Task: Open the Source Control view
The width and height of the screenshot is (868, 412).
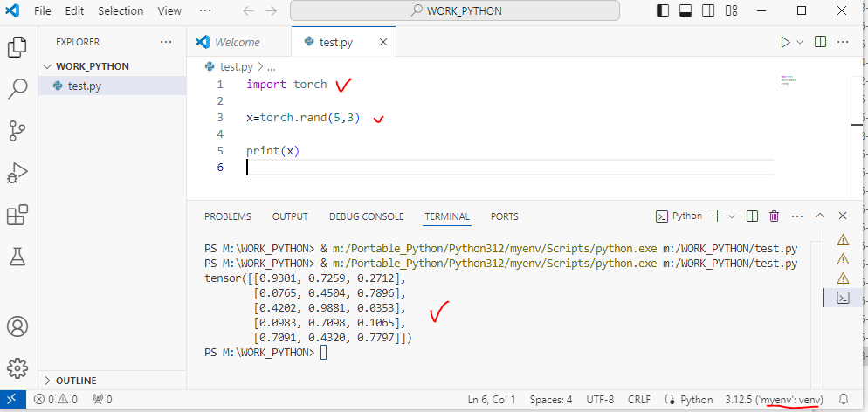Action: [17, 131]
